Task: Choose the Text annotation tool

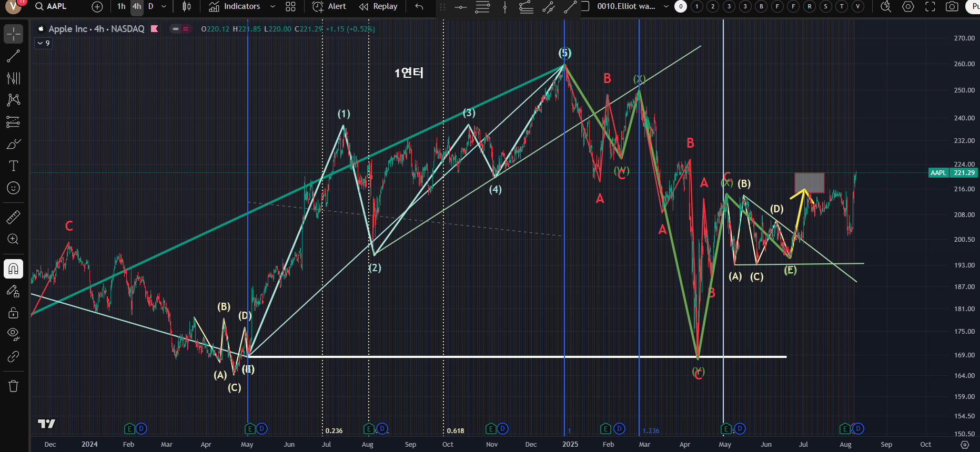Action: tap(13, 166)
